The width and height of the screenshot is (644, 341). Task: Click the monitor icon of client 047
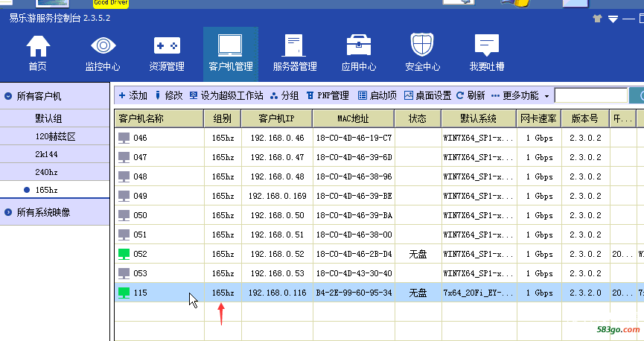(124, 157)
